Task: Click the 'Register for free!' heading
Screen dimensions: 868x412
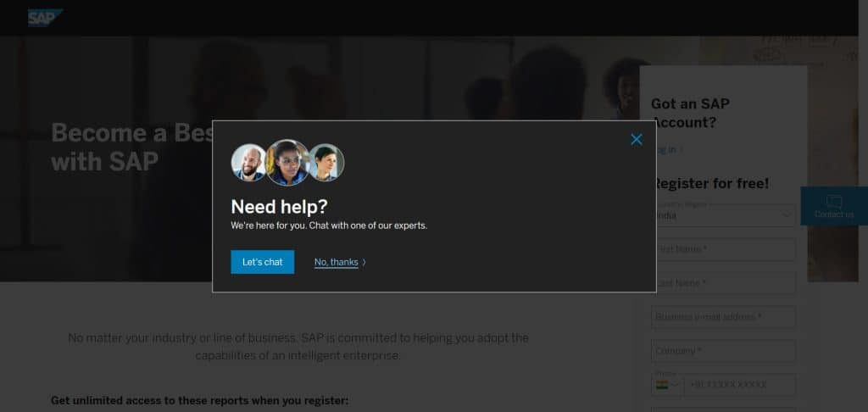Action: 710,183
